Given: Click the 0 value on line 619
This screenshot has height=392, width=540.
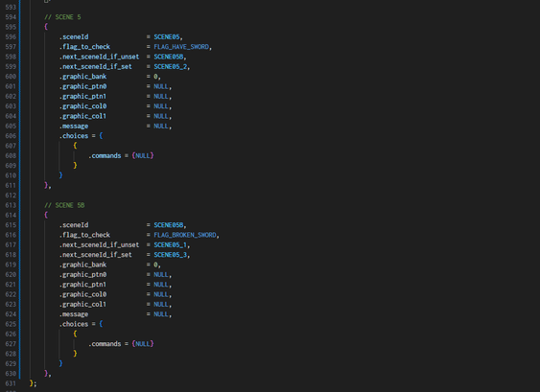Looking at the screenshot, I should point(155,265).
